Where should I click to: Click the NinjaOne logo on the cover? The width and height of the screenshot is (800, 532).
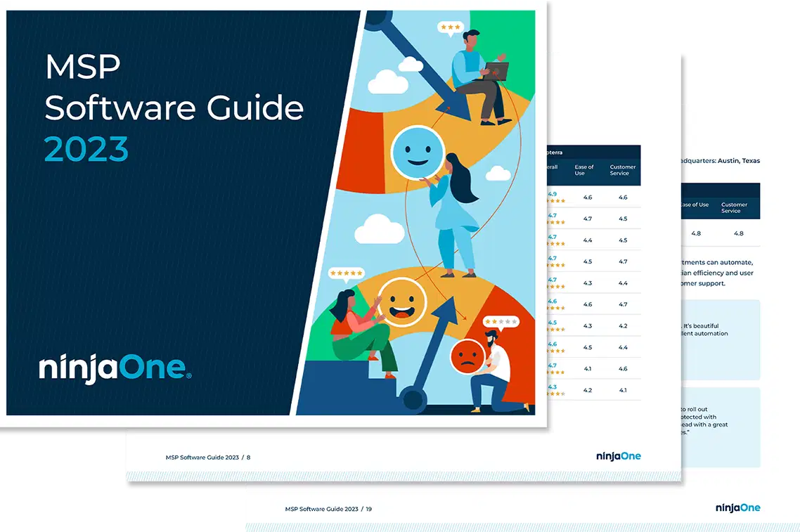point(115,368)
